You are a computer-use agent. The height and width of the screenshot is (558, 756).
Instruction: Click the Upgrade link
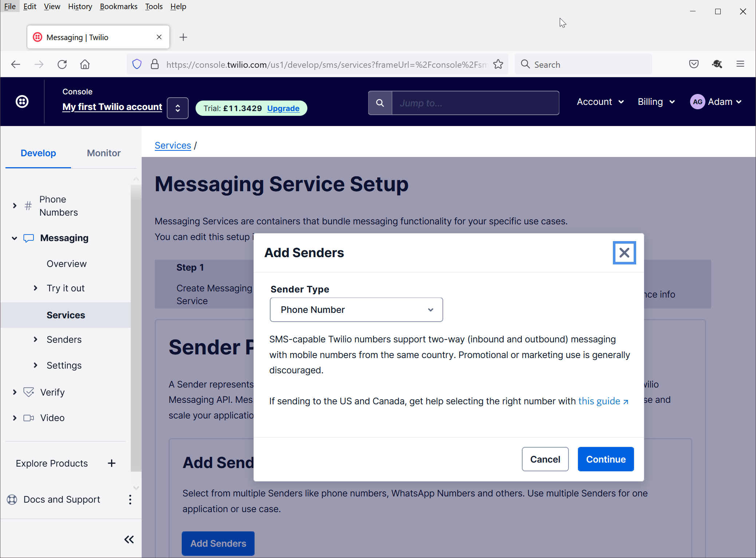tap(283, 109)
